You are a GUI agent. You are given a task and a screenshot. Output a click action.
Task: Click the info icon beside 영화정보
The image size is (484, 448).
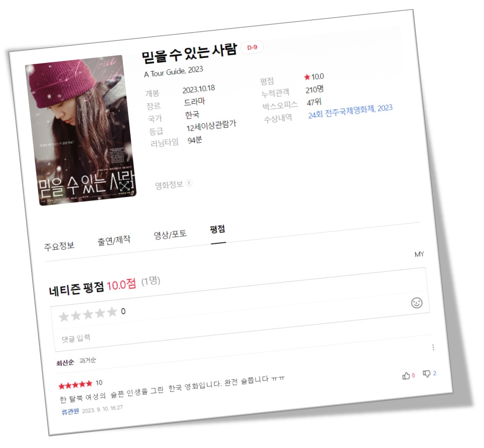tap(189, 183)
